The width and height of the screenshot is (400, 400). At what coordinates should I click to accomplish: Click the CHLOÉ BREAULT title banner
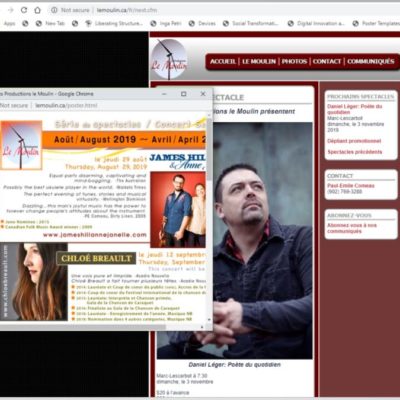point(96,258)
